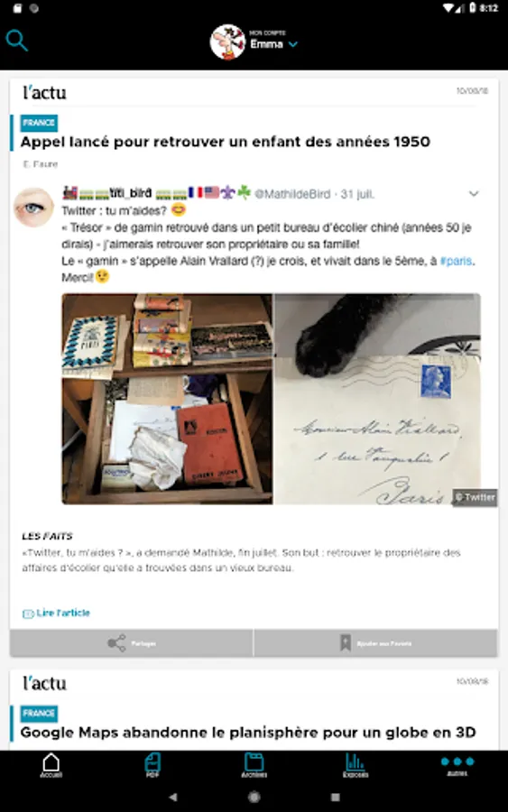
Task: Open the Accueil home tab
Action: [x=51, y=765]
